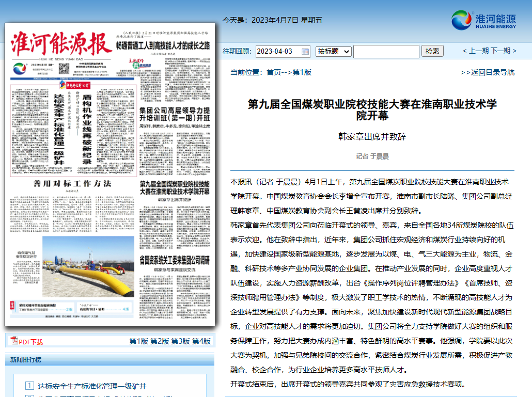Go to previous issue via 上一期
This screenshot has height=397, width=532.
pyautogui.click(x=476, y=51)
